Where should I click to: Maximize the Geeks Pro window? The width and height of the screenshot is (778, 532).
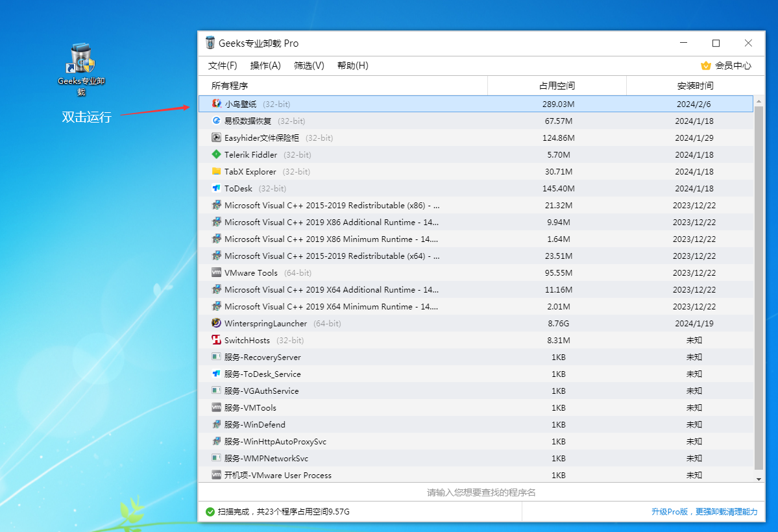point(716,43)
